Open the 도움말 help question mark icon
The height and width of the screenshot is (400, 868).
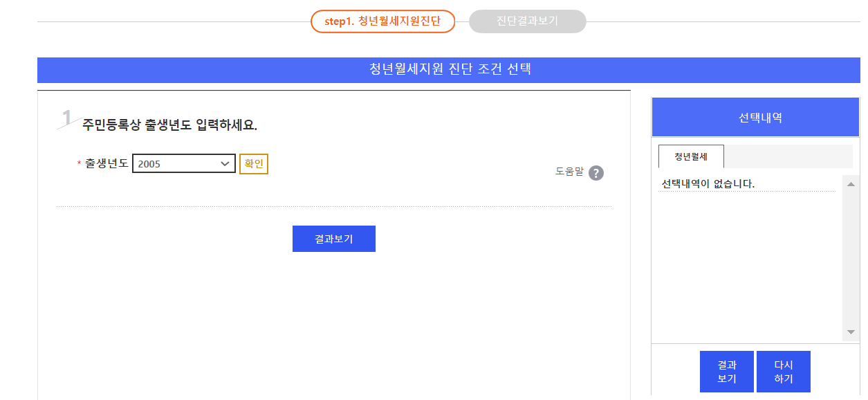[595, 173]
